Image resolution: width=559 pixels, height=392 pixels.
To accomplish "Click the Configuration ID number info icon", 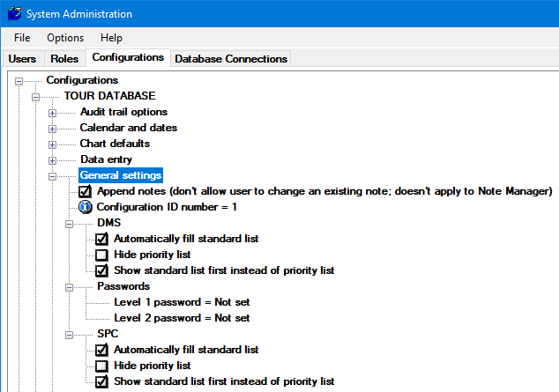I will pyautogui.click(x=86, y=207).
